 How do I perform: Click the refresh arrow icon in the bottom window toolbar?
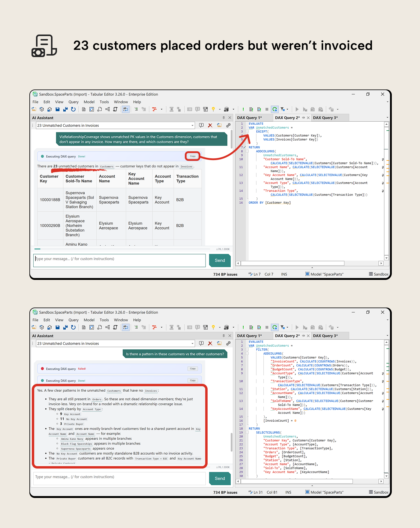tap(73, 327)
